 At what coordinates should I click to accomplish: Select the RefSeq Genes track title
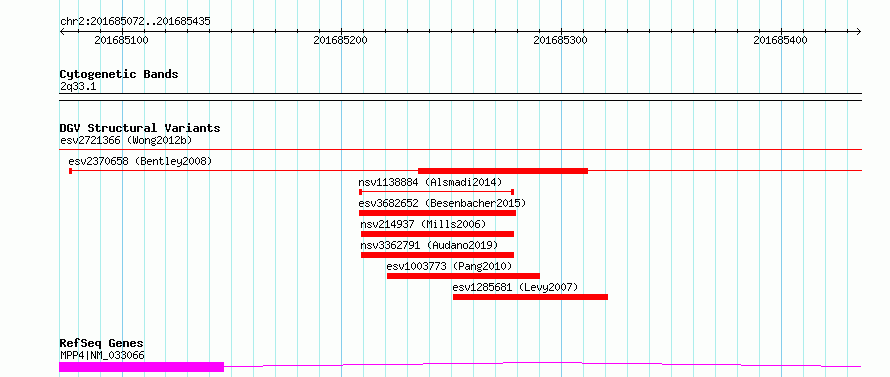102,344
